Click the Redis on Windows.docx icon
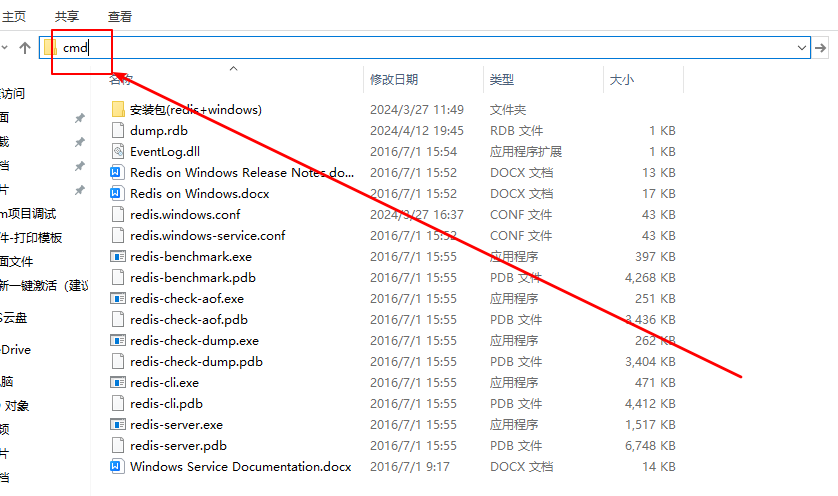Screen dimensions: 838x496 (118, 193)
